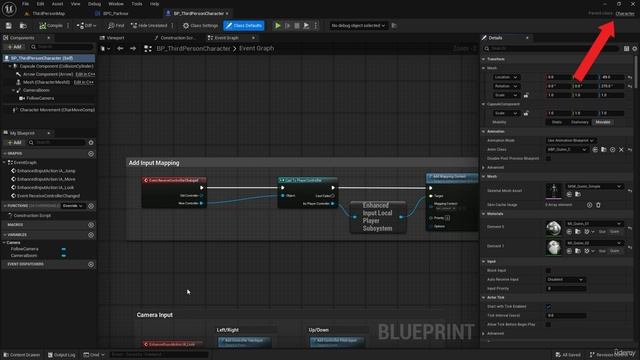Add a new macro with plus icon
This screenshot has height=360, width=640.
tap(91, 225)
